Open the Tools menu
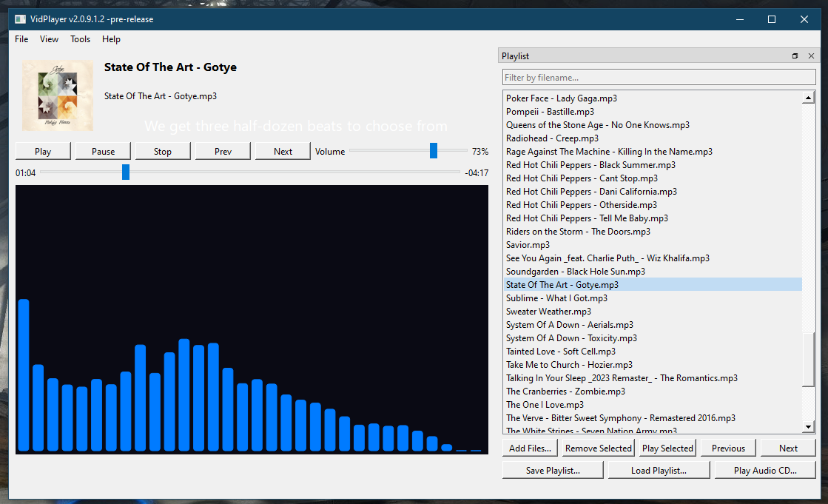Image resolution: width=828 pixels, height=504 pixels. click(80, 39)
